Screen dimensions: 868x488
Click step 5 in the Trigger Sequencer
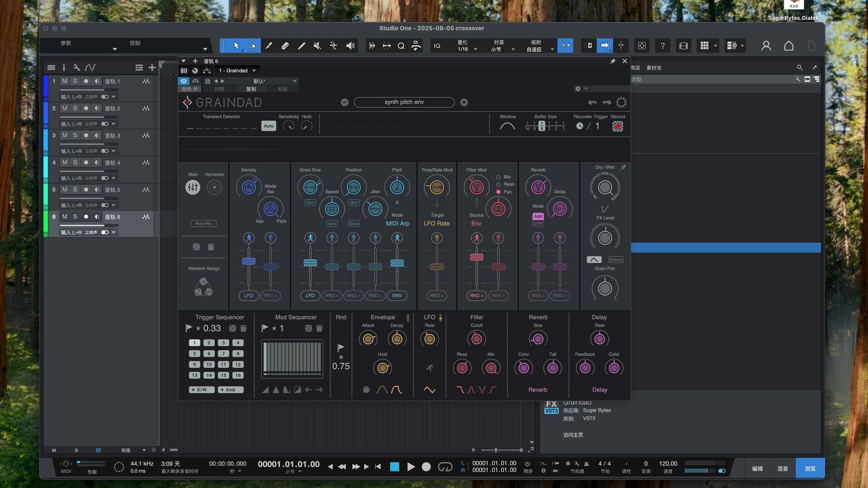coord(194,353)
